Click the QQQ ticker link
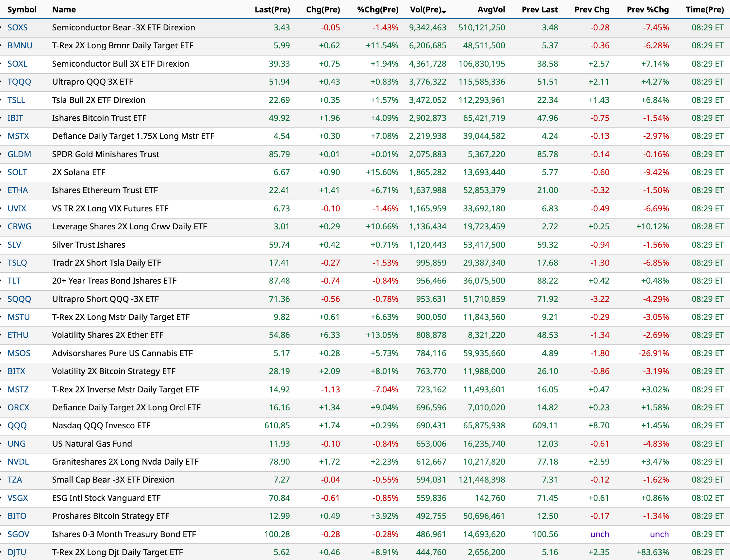Image resolution: width=730 pixels, height=560 pixels. 17,426
